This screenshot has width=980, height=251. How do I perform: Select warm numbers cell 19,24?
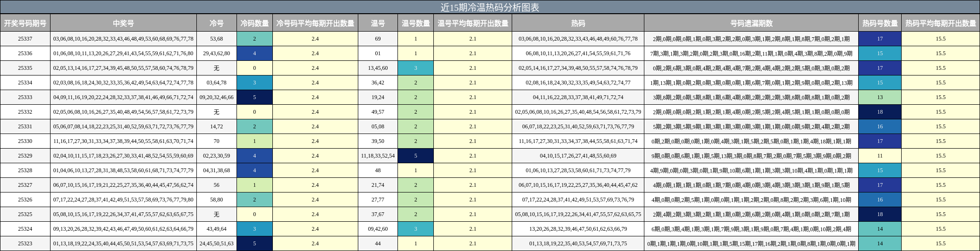coord(378,97)
